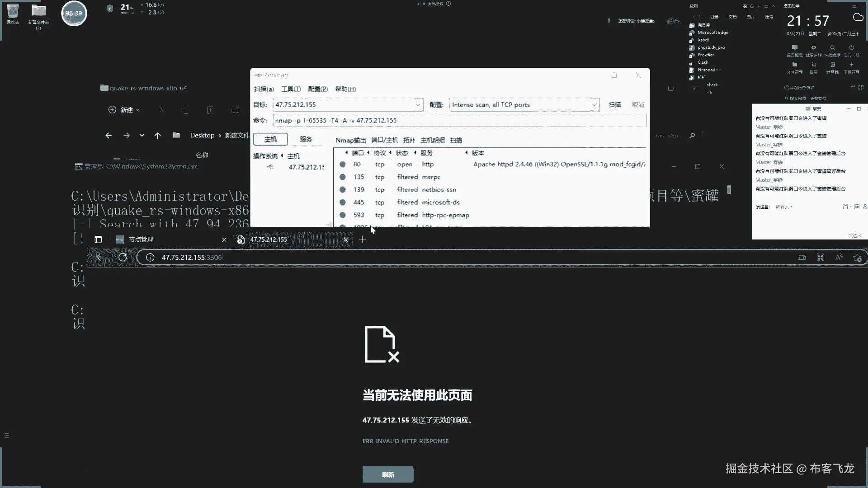This screenshot has height=488, width=868.
Task: Open the 工具(T) menu in Zenmap
Action: tap(291, 89)
